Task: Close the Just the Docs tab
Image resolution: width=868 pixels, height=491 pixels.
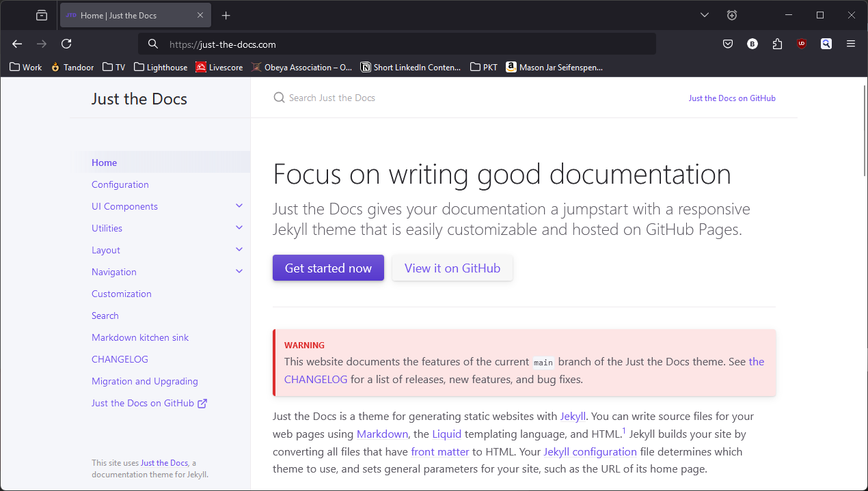Action: point(200,15)
